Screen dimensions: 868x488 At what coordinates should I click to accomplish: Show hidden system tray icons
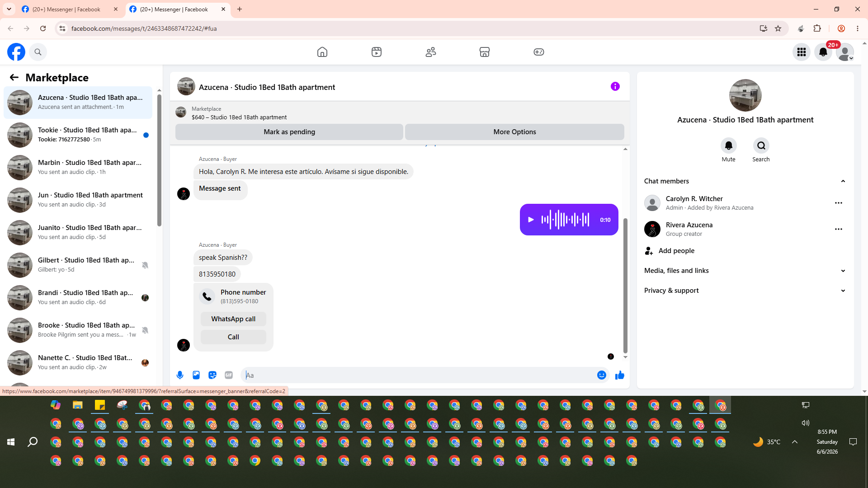click(x=795, y=442)
